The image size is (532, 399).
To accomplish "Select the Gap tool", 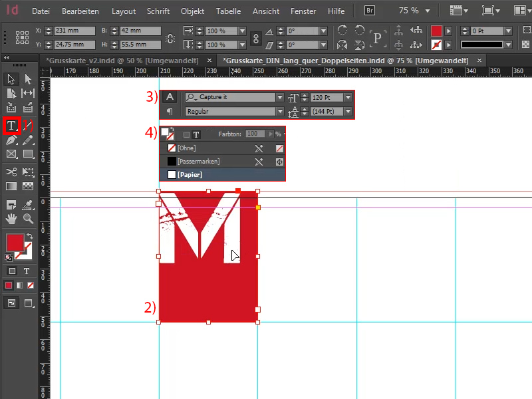I will coord(28,93).
